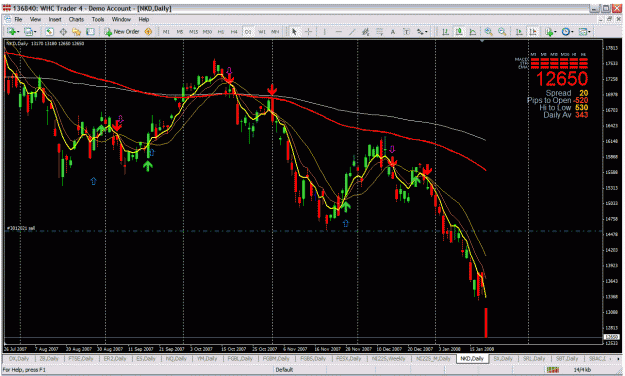This screenshot has width=625, height=376.
Task: Open the Navigator folder icon
Action: pyautogui.click(x=77, y=31)
